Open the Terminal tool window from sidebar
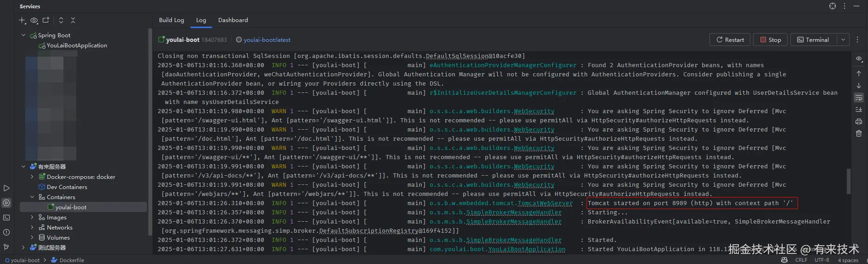868x264 pixels. point(6,218)
